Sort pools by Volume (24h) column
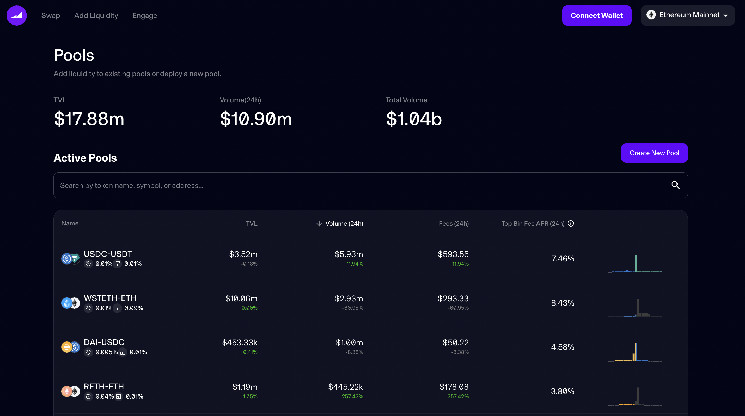This screenshot has width=745, height=416. 340,223
